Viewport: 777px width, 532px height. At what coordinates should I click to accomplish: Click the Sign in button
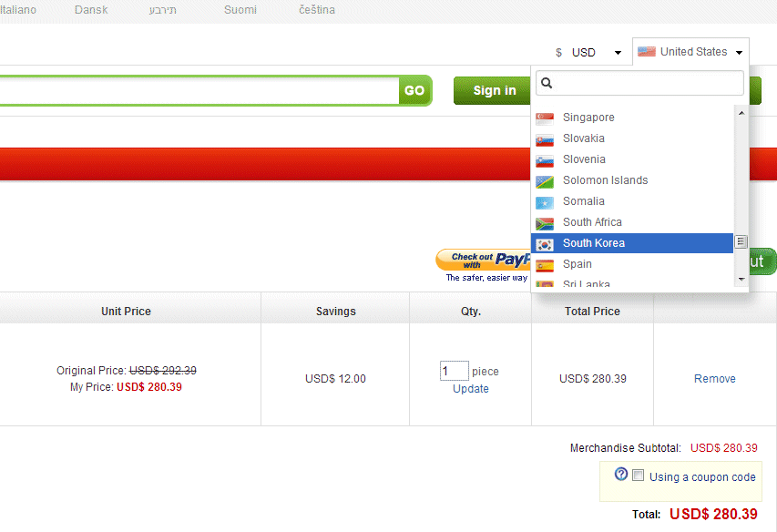pyautogui.click(x=494, y=90)
